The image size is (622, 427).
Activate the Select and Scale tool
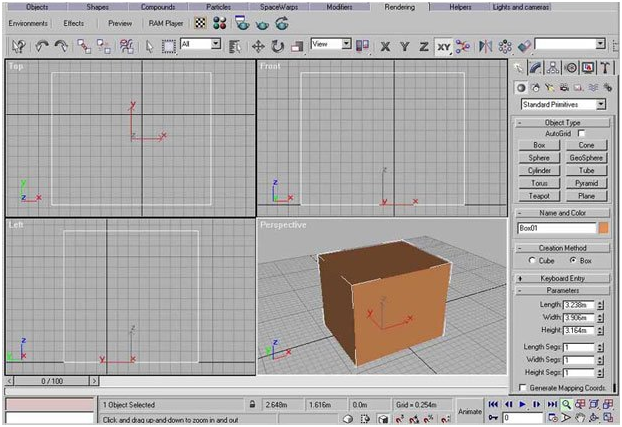pyautogui.click(x=297, y=46)
